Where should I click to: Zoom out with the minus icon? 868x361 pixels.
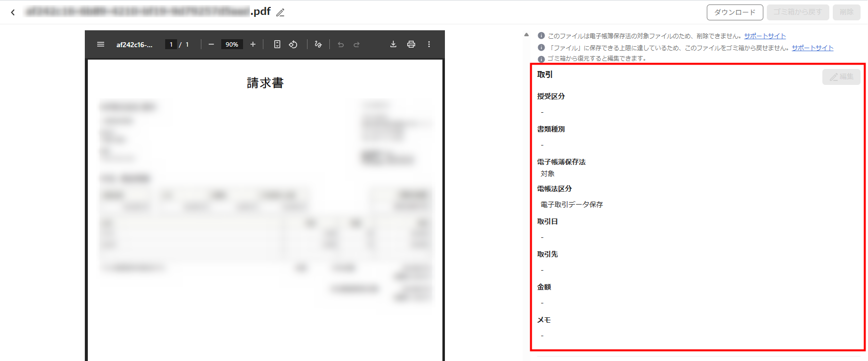tap(211, 44)
